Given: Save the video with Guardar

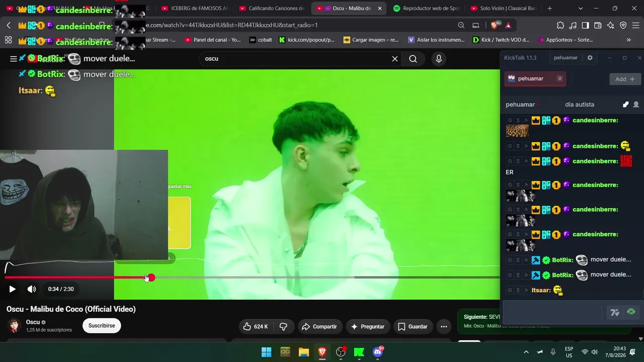Looking at the screenshot, I should (413, 327).
